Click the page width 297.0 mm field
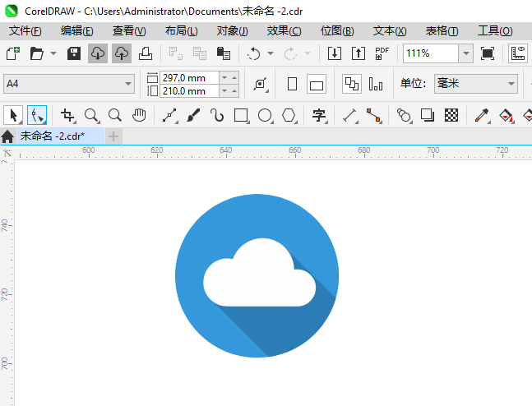Viewport: 532px width, 406px height. pyautogui.click(x=190, y=78)
